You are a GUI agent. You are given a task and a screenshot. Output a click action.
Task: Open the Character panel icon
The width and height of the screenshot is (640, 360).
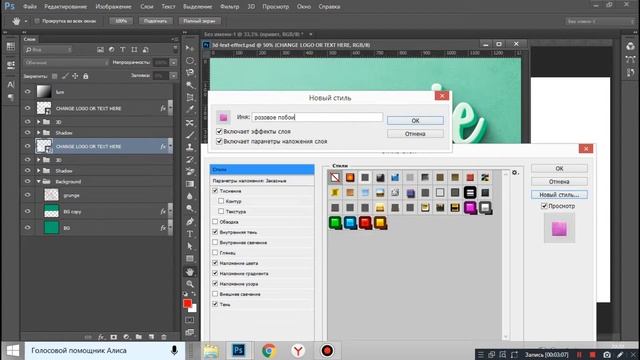pos(11,84)
